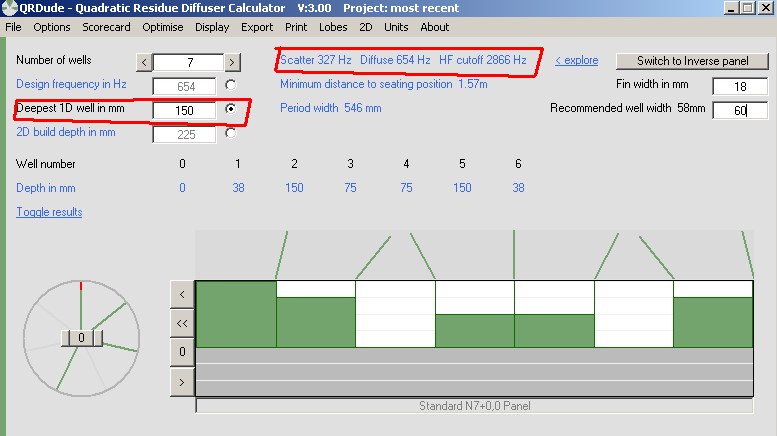Click the Fin width 18 field

click(740, 86)
